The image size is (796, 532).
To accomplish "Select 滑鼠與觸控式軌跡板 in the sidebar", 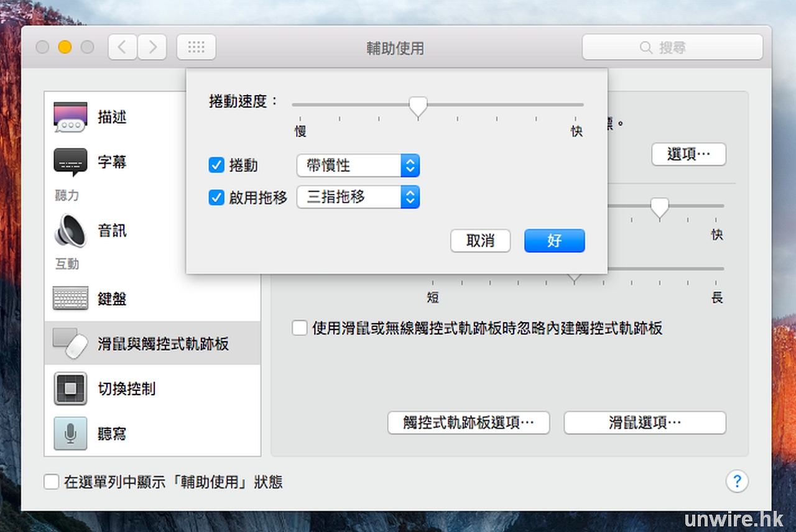I will pos(152,343).
